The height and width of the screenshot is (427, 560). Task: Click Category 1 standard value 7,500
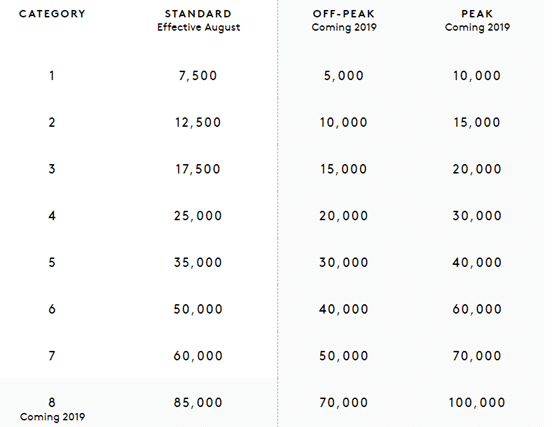pyautogui.click(x=198, y=76)
